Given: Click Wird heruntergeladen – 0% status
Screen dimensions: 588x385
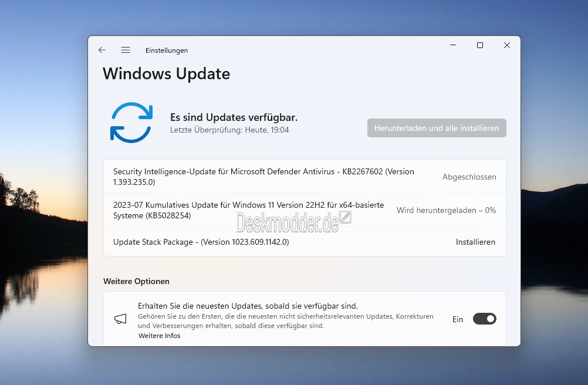Looking at the screenshot, I should 446,210.
